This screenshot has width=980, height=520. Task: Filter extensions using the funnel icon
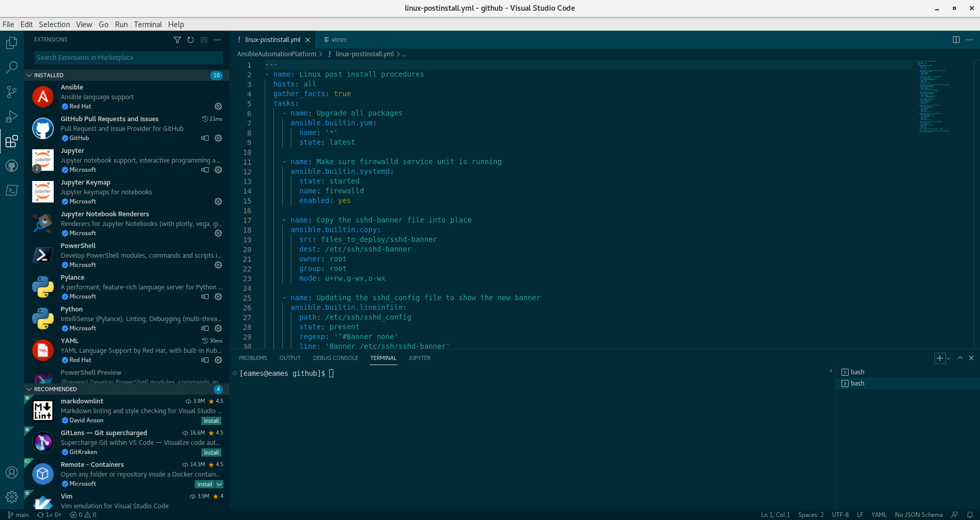[177, 40]
